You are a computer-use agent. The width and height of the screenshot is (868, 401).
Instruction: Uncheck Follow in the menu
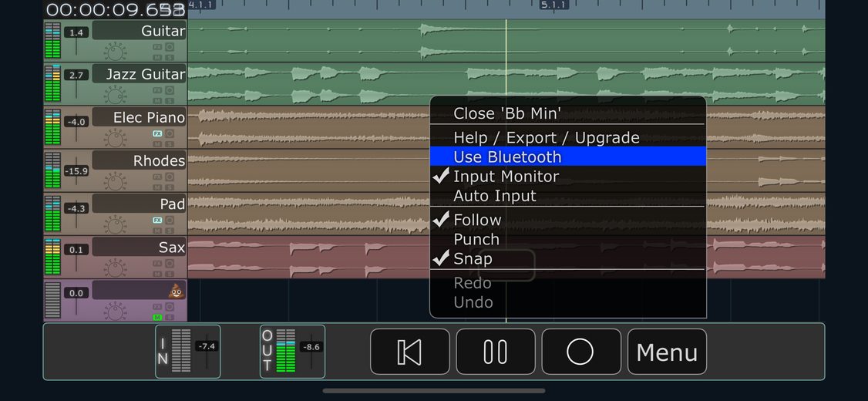pos(568,220)
